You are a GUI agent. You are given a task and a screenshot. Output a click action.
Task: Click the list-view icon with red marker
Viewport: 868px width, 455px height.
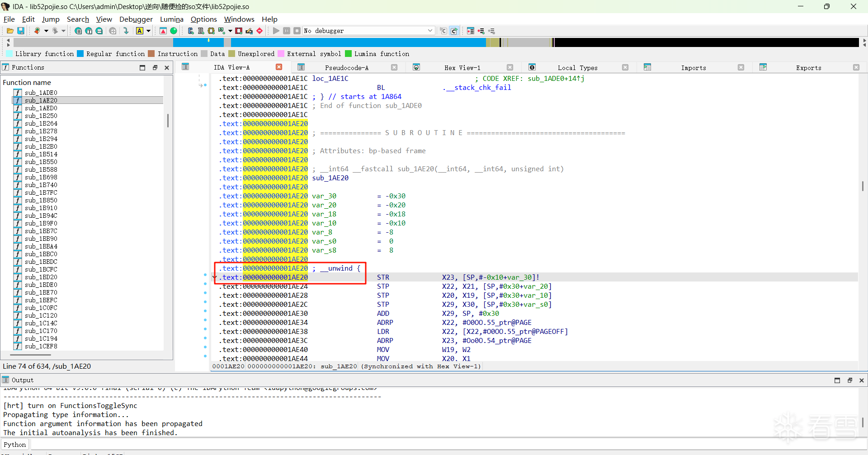tap(471, 31)
